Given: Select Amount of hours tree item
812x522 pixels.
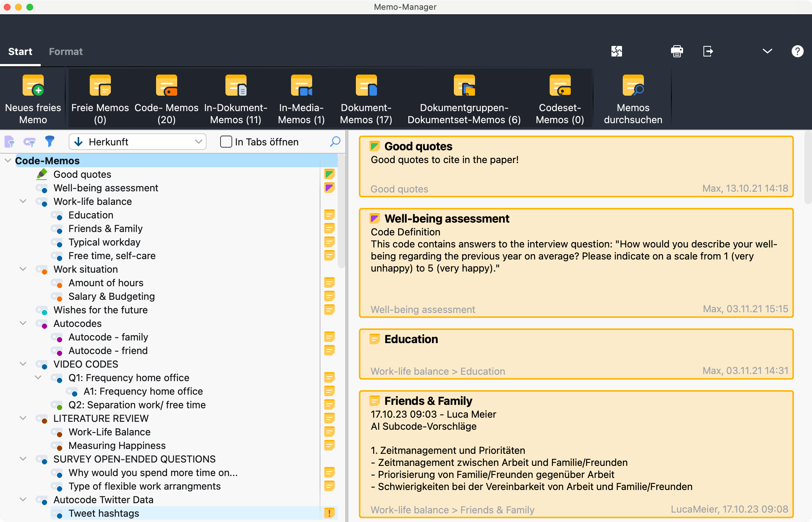Looking at the screenshot, I should click(106, 283).
